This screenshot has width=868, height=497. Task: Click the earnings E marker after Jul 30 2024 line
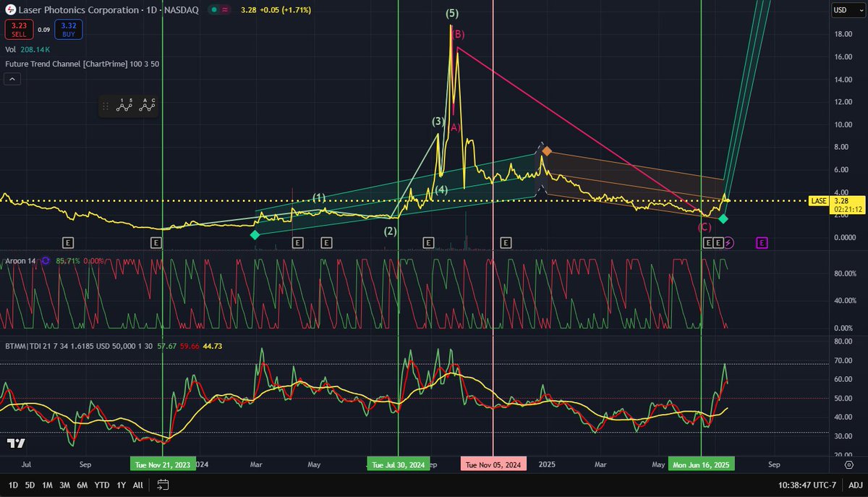click(428, 242)
